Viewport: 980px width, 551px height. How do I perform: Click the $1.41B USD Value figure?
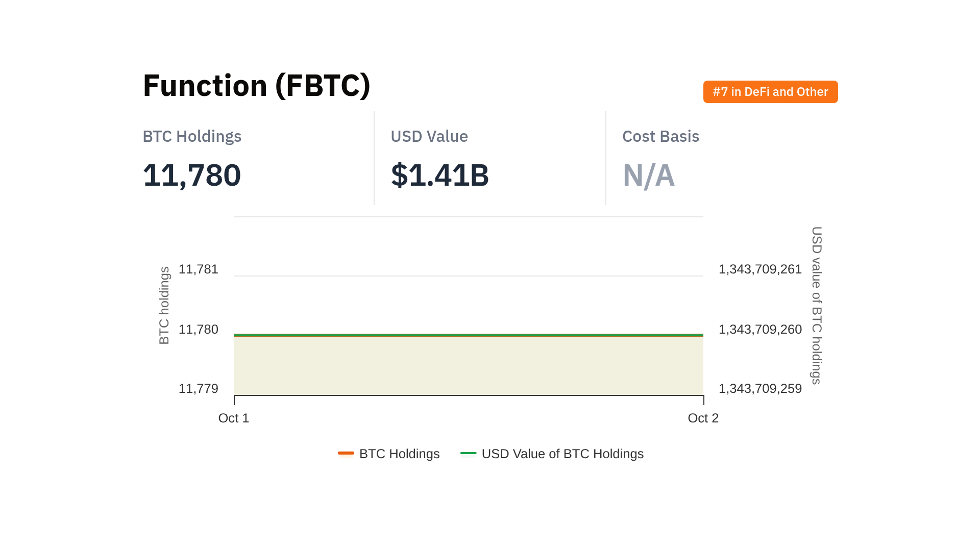point(439,175)
